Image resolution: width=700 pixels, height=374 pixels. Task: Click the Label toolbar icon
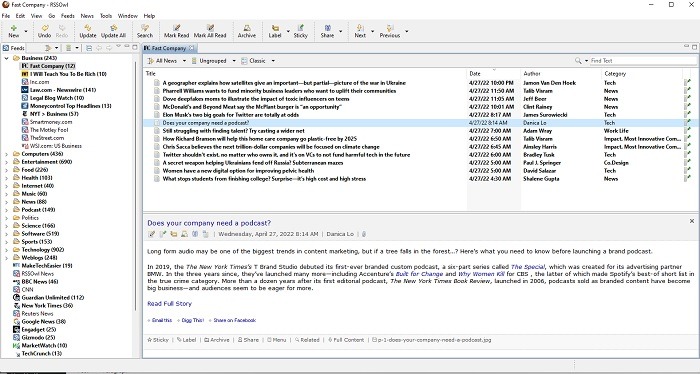[x=275, y=31]
